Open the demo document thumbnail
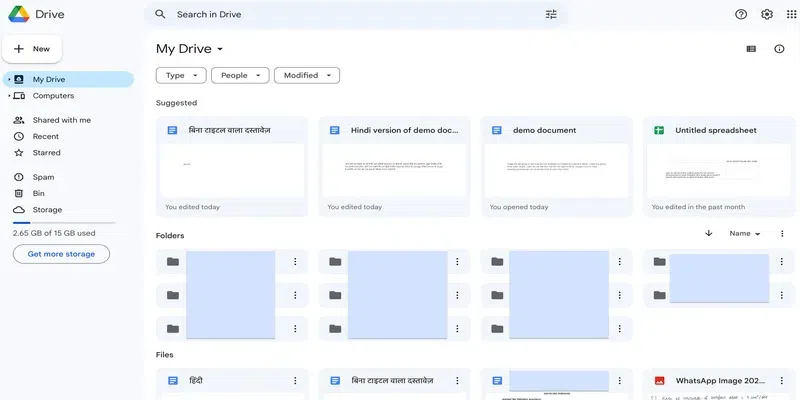 [x=556, y=170]
